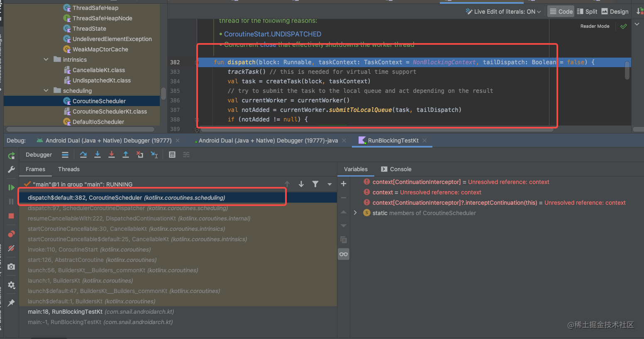This screenshot has width=644, height=339.
Task: Click the Step Out icon
Action: pyautogui.click(x=126, y=155)
